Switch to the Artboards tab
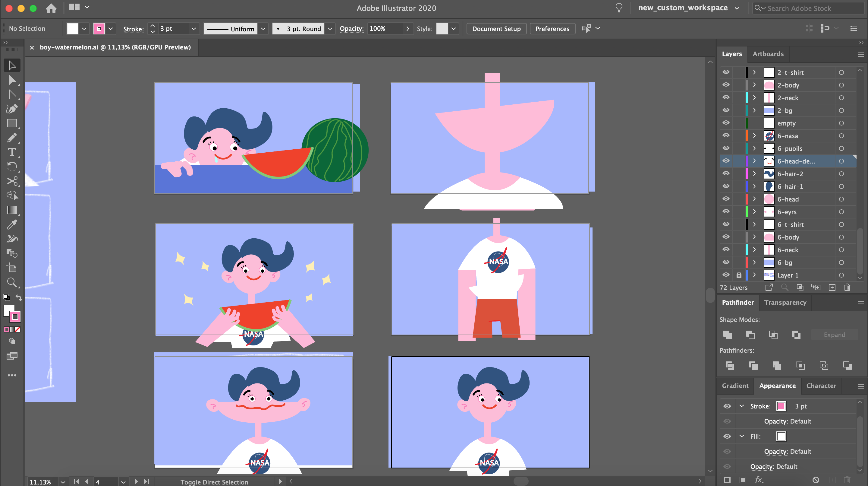 click(x=768, y=54)
